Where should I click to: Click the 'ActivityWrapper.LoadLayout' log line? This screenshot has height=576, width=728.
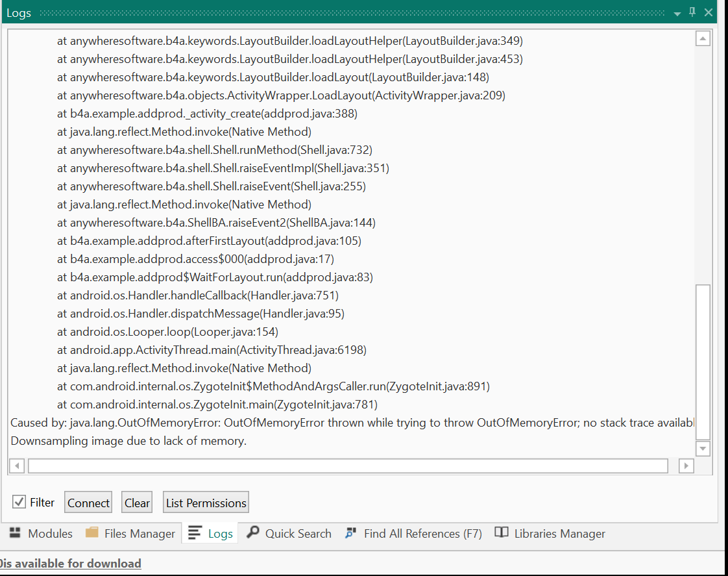[281, 95]
